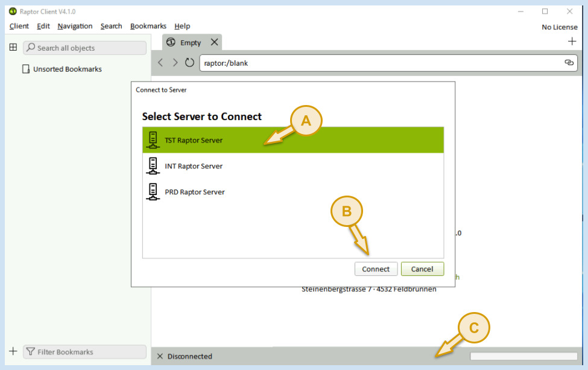Click the progress bar in status bar
The height and width of the screenshot is (370, 588).
pyautogui.click(x=523, y=356)
